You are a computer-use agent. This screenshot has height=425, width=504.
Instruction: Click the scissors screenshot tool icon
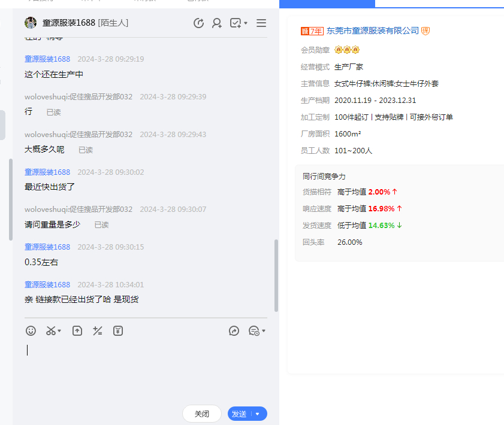tap(51, 330)
